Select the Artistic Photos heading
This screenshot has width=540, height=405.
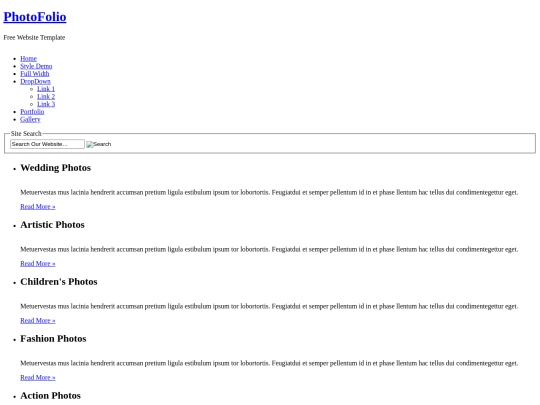tap(52, 225)
